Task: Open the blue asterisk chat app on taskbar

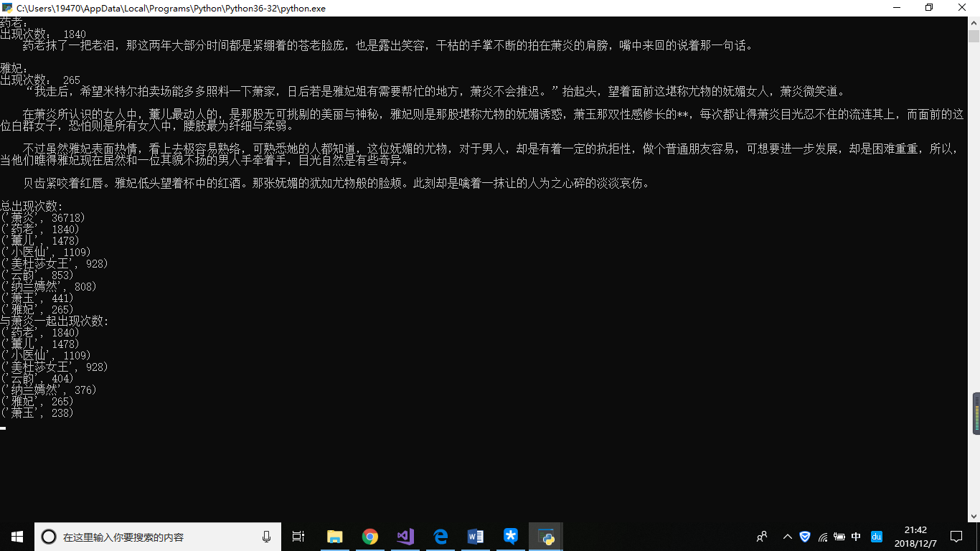Action: 510,536
